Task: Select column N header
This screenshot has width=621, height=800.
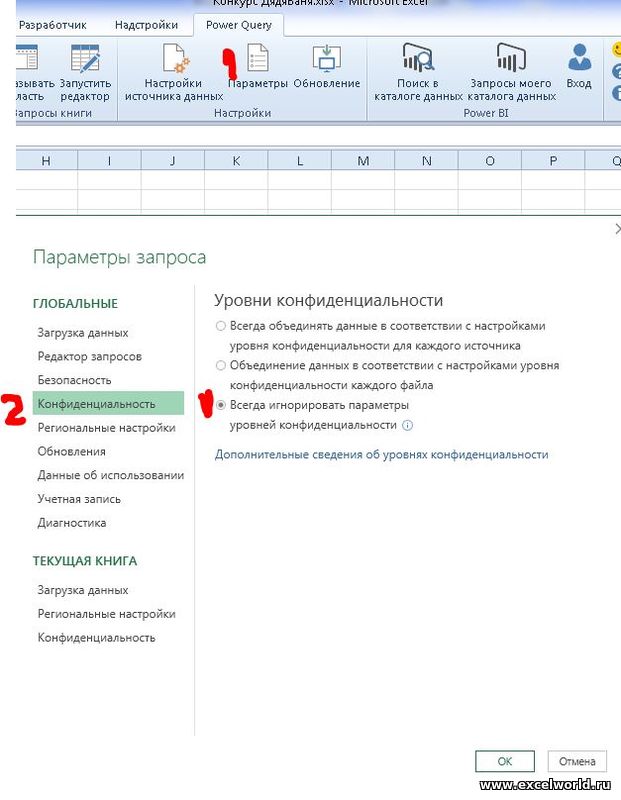Action: [x=427, y=161]
